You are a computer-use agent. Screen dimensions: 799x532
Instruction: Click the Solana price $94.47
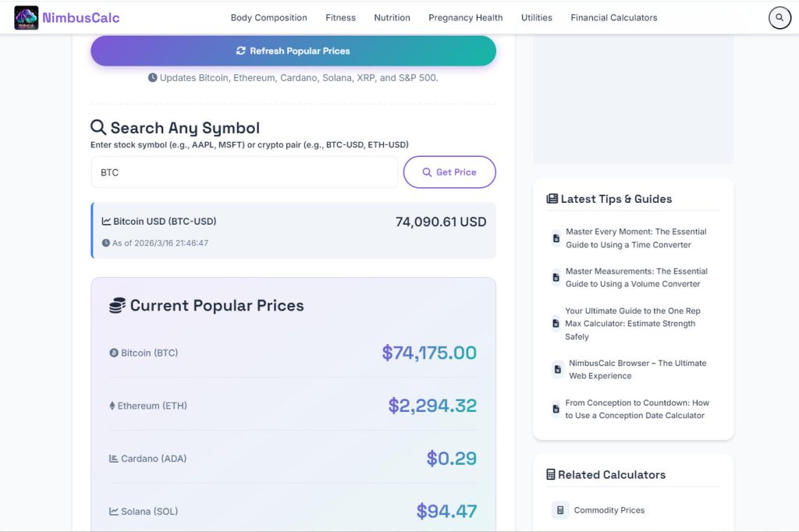[446, 511]
